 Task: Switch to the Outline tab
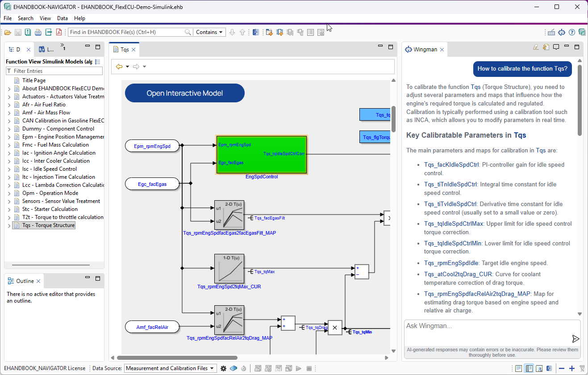24,280
